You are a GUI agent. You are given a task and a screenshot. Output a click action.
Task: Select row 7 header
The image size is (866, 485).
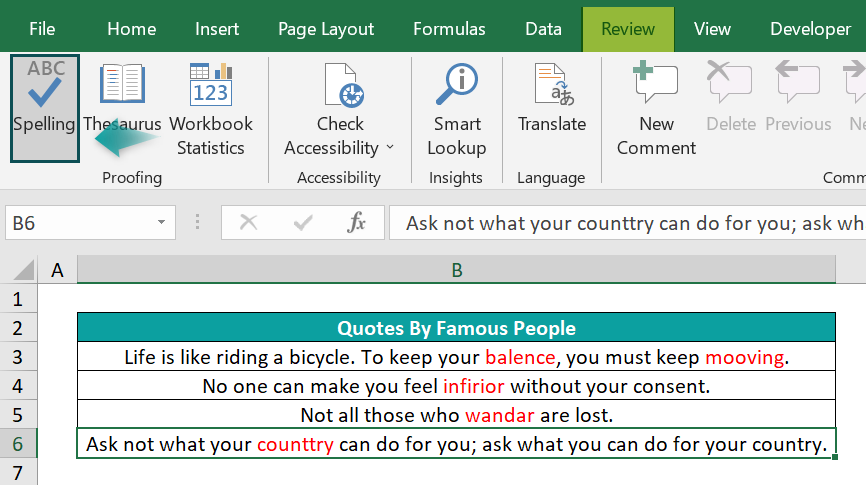point(18,472)
